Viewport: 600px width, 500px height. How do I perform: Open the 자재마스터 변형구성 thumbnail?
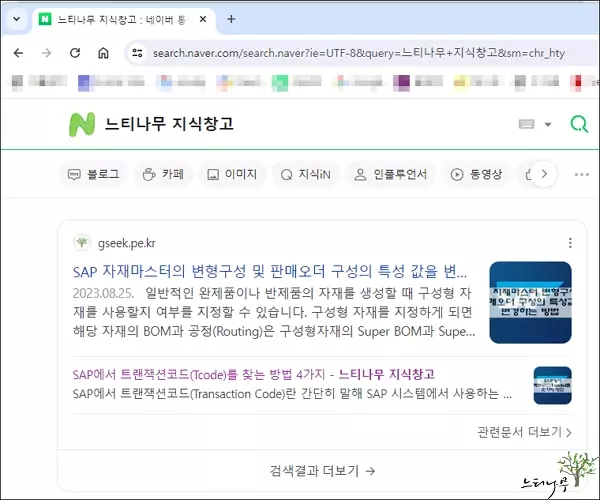click(530, 302)
